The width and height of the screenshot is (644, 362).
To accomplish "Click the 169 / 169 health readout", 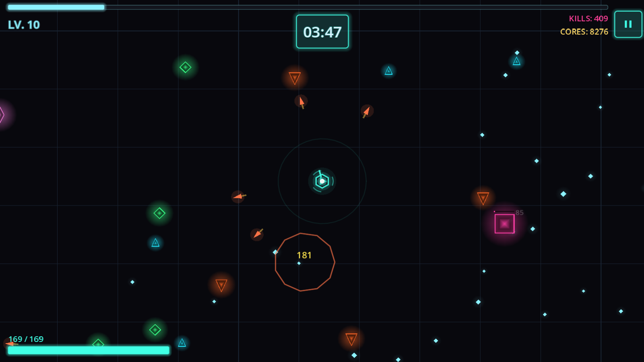I will pos(26,339).
